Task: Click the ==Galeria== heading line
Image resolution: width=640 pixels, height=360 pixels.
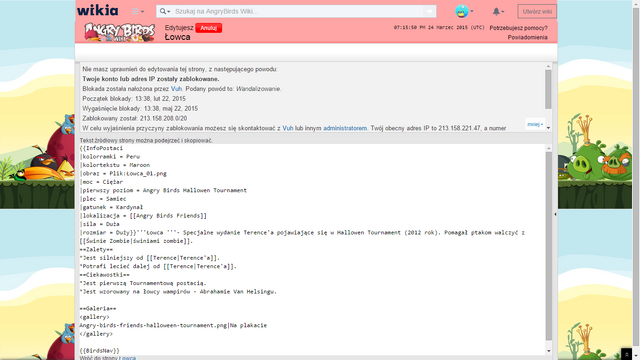Action: [x=98, y=309]
